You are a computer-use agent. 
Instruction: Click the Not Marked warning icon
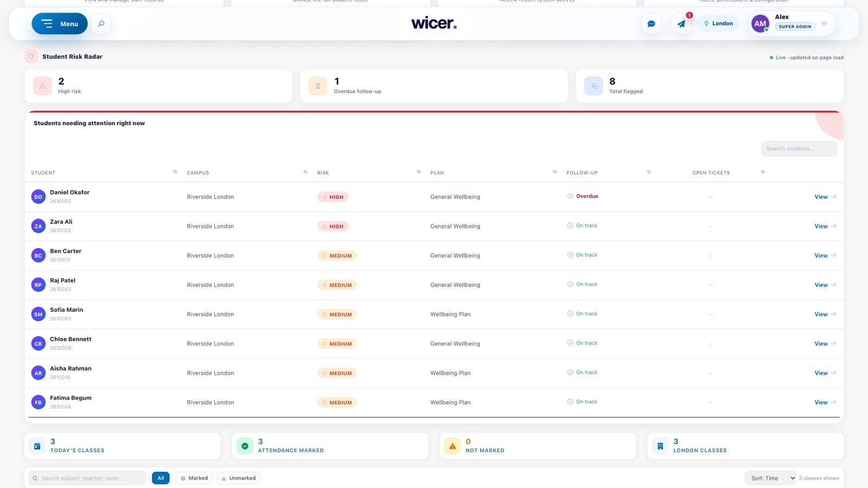pos(452,446)
